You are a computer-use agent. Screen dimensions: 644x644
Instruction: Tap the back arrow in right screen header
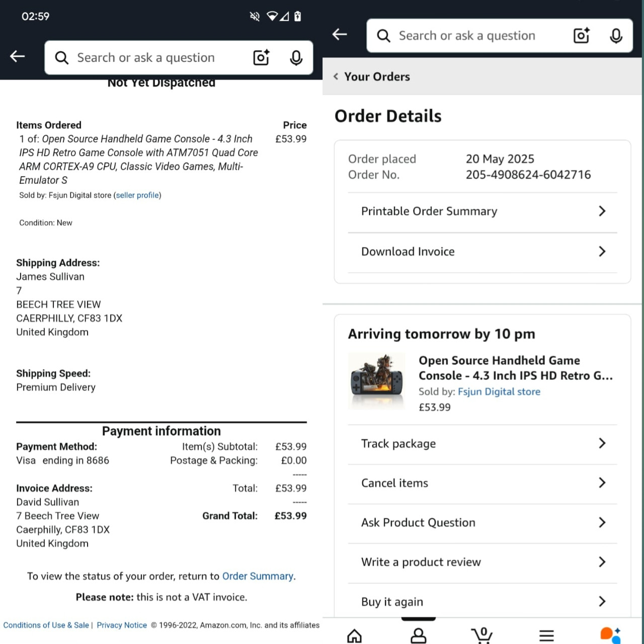(340, 34)
